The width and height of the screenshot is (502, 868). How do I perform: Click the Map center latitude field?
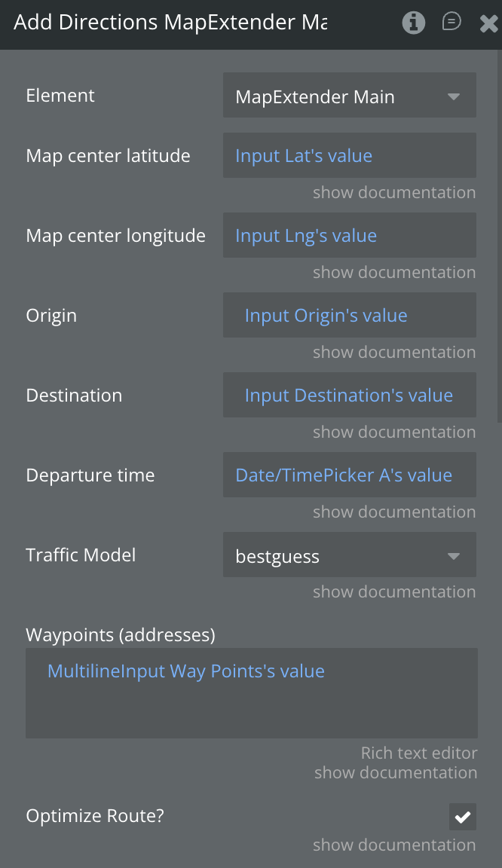pos(349,156)
